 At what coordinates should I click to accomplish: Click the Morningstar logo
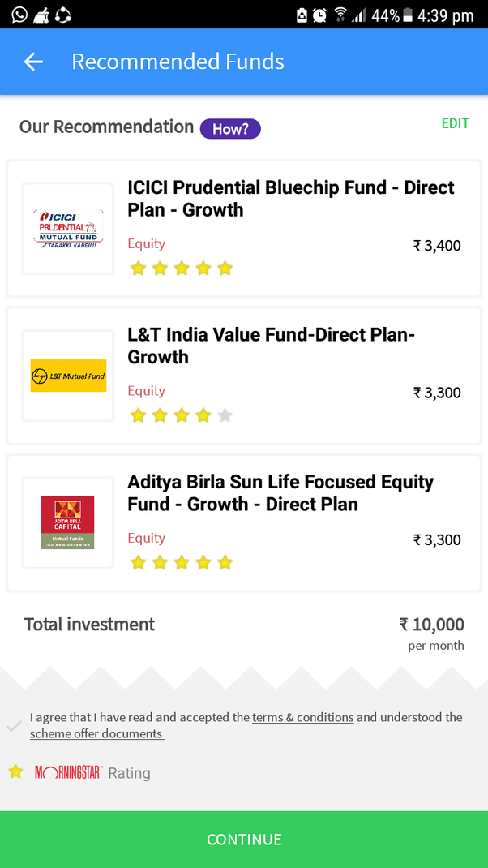[69, 772]
